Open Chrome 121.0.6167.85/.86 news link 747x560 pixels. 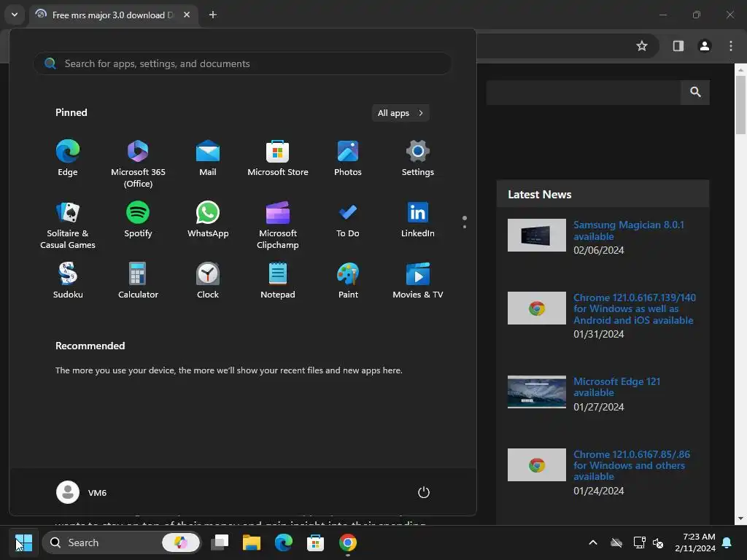[x=631, y=465]
